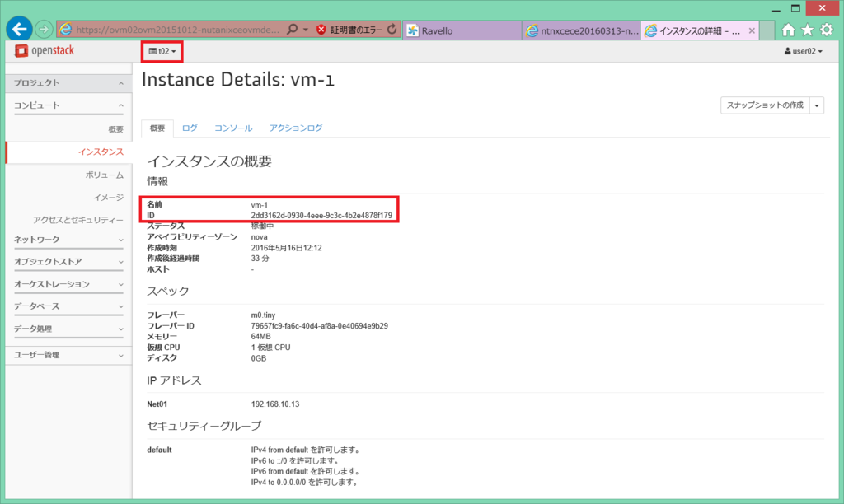This screenshot has height=504, width=844.
Task: Open the t02 project dropdown
Action: (x=162, y=51)
